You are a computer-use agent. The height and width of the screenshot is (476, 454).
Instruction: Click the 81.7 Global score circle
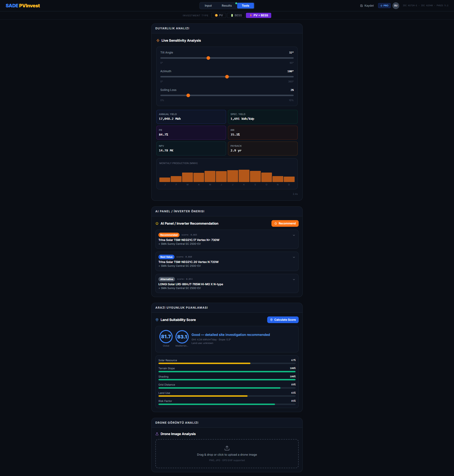(166, 337)
